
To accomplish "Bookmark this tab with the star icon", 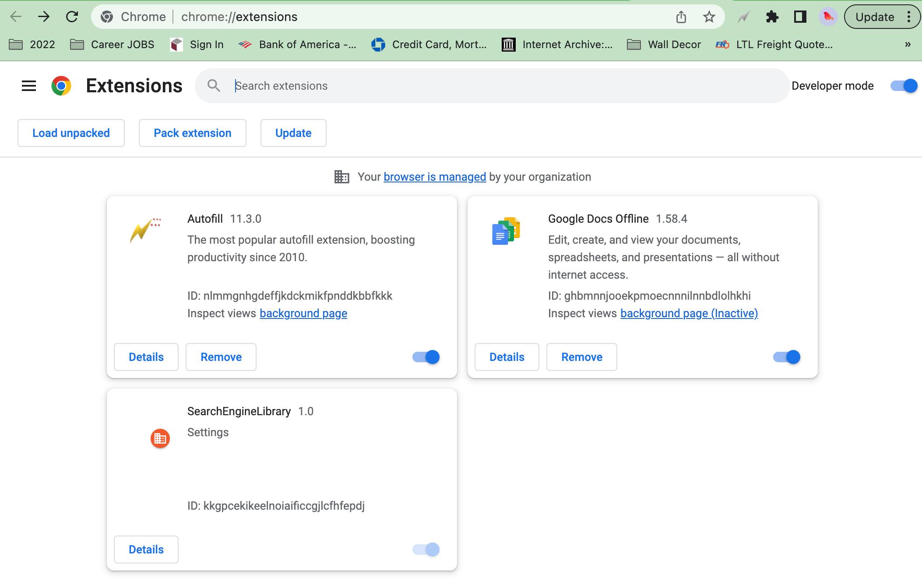I will coord(709,17).
